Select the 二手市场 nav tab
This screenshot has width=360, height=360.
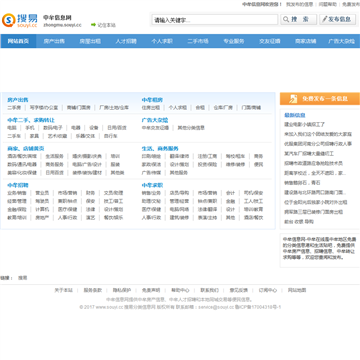pos(198,41)
